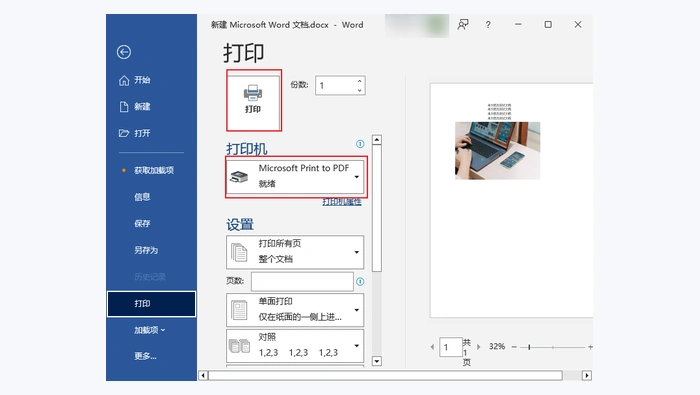Click the single-sided page icon
This screenshot has height=395, width=700.
[239, 310]
